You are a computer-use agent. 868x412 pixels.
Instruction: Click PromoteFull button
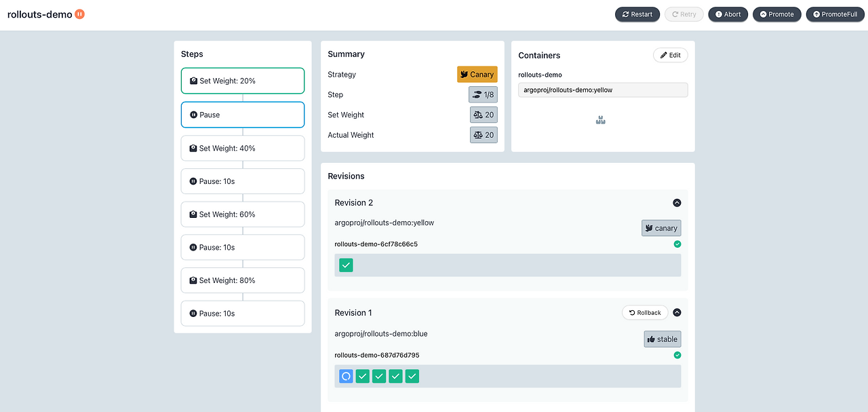click(x=835, y=14)
